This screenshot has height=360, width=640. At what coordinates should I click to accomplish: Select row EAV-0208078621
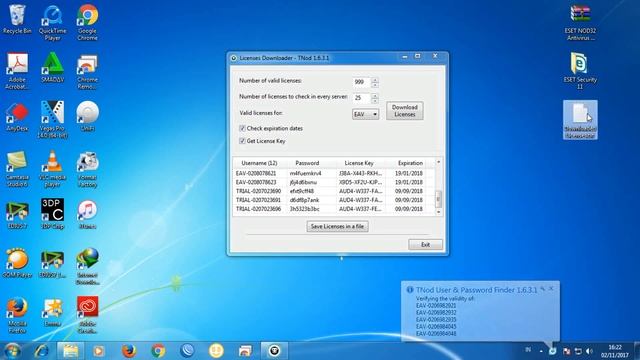click(x=334, y=173)
